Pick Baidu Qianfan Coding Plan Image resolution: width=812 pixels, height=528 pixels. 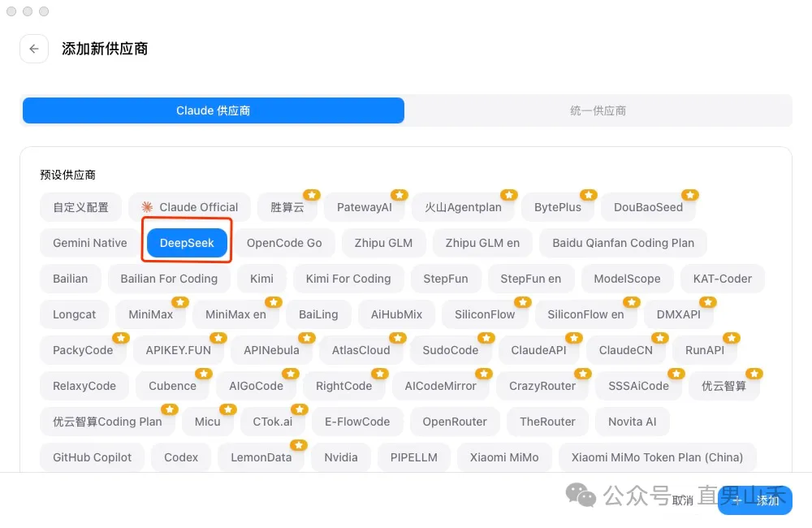pyautogui.click(x=623, y=243)
